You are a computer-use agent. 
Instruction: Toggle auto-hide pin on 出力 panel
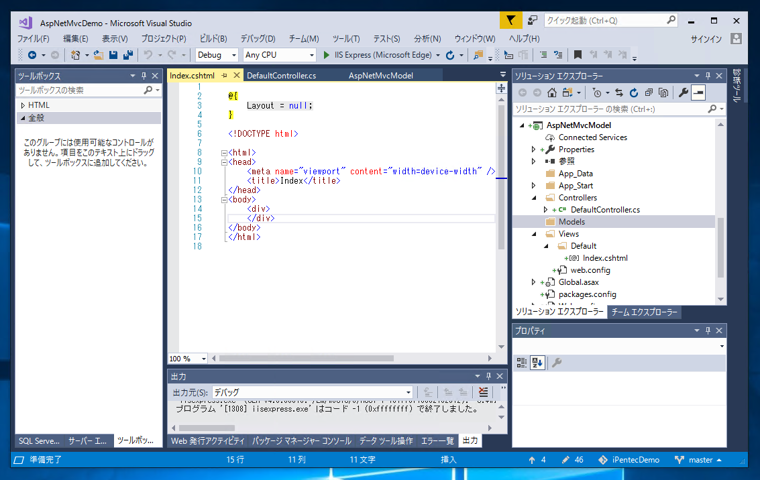489,376
